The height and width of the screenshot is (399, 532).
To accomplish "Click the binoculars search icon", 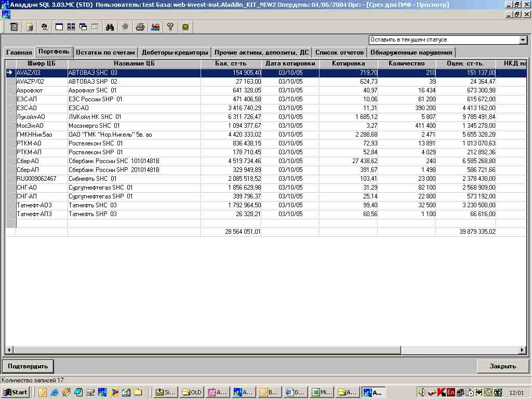I will tap(110, 27).
